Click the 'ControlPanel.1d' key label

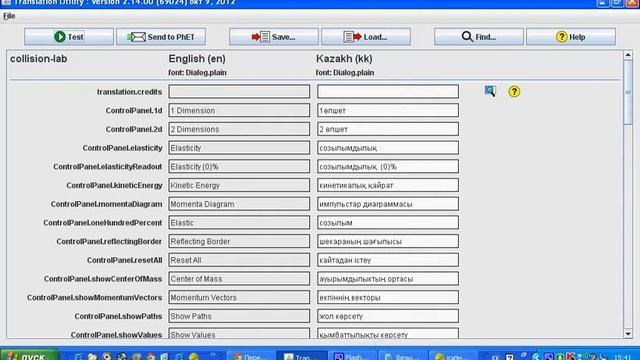click(x=134, y=111)
